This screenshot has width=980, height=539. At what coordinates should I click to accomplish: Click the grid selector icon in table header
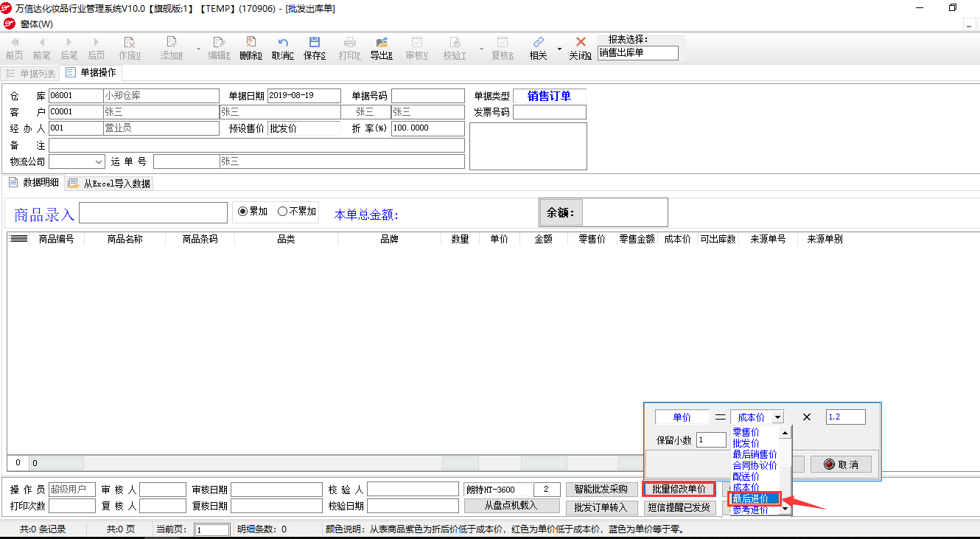18,239
